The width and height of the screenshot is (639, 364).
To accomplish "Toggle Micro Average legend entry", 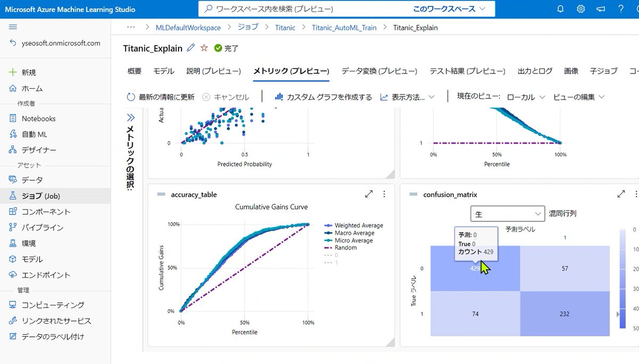I will click(x=348, y=241).
